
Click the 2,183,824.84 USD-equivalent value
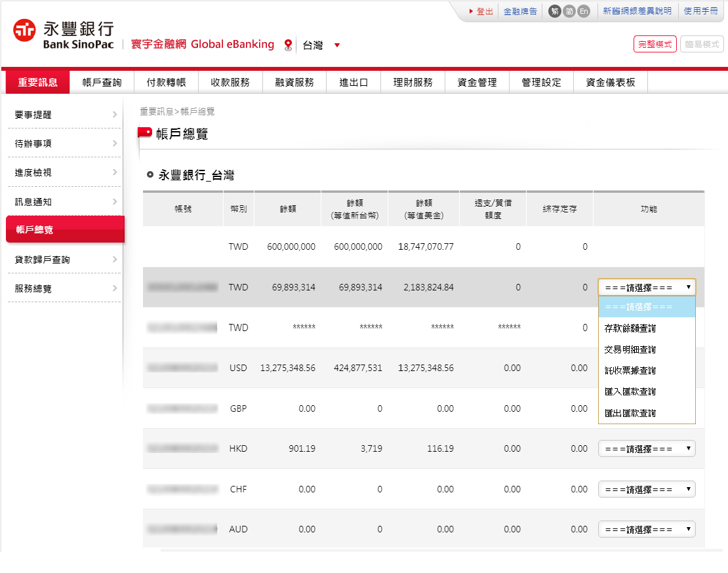pos(428,287)
